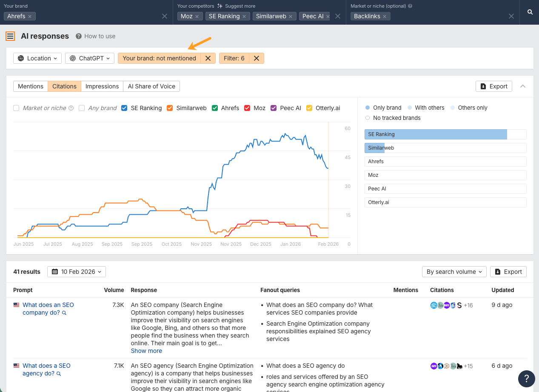
Task: Remove the 'Your brand: not mentioned' filter
Action: point(208,58)
